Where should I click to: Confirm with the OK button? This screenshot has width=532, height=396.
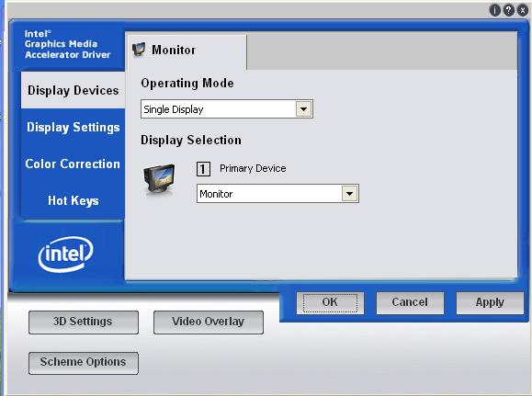tap(330, 302)
